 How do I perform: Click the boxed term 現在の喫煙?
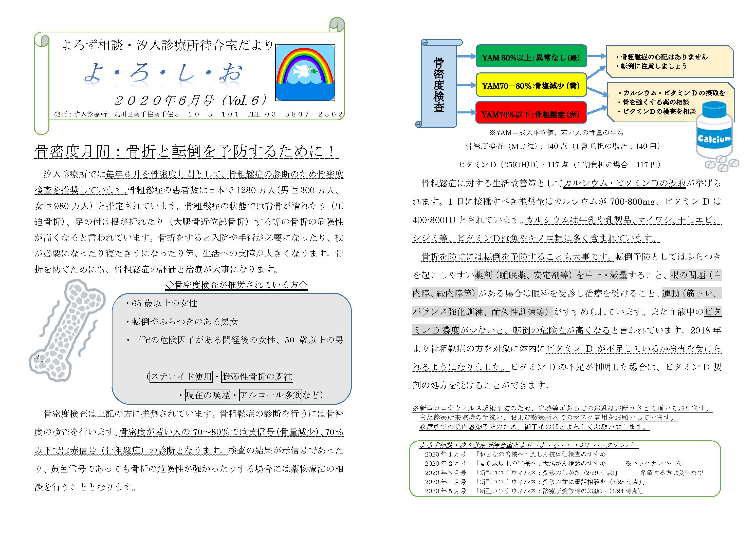coord(208,395)
